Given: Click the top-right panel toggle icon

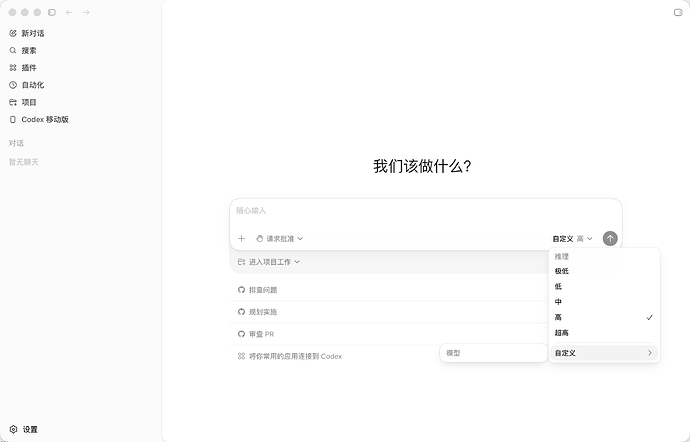Looking at the screenshot, I should click(x=678, y=12).
